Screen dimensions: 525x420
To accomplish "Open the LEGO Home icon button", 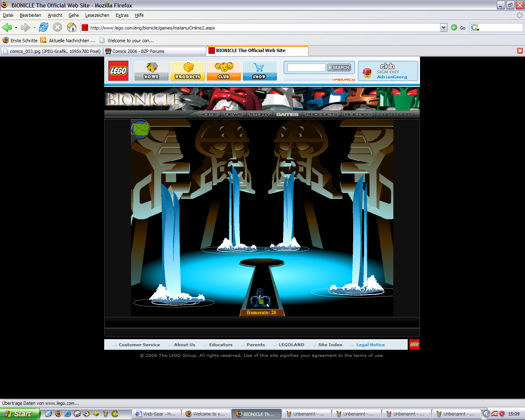I will point(151,71).
